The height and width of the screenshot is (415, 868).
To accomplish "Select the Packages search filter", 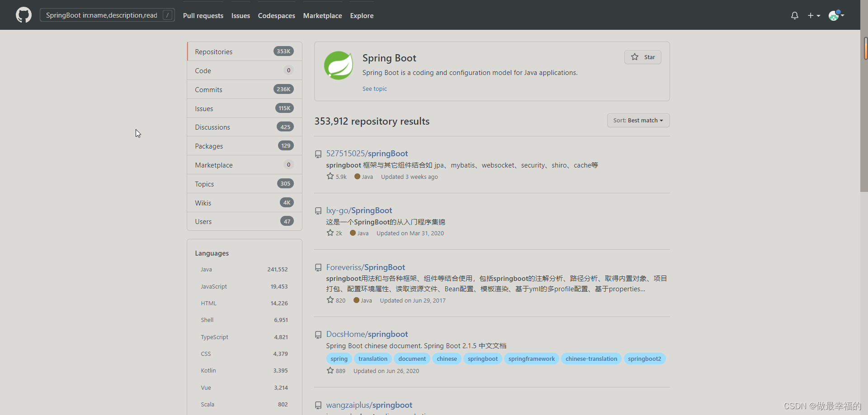I will [245, 146].
